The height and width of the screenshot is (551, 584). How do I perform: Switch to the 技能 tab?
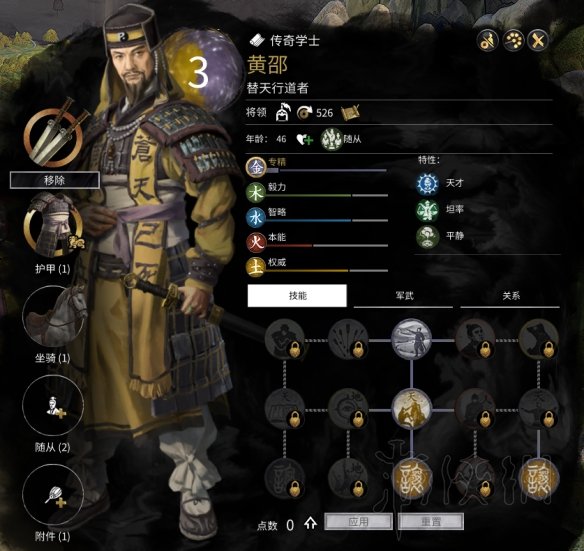coord(297,296)
